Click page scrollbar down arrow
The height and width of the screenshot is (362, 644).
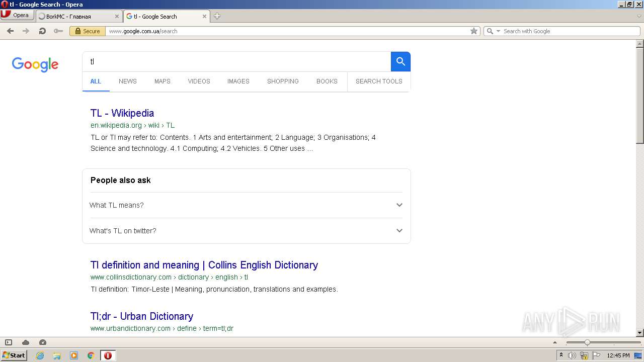tap(640, 332)
